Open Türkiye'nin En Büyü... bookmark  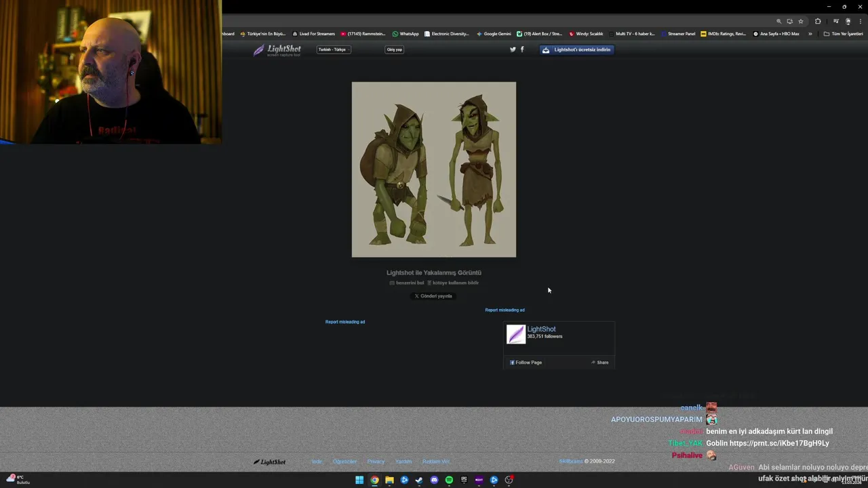coord(263,34)
